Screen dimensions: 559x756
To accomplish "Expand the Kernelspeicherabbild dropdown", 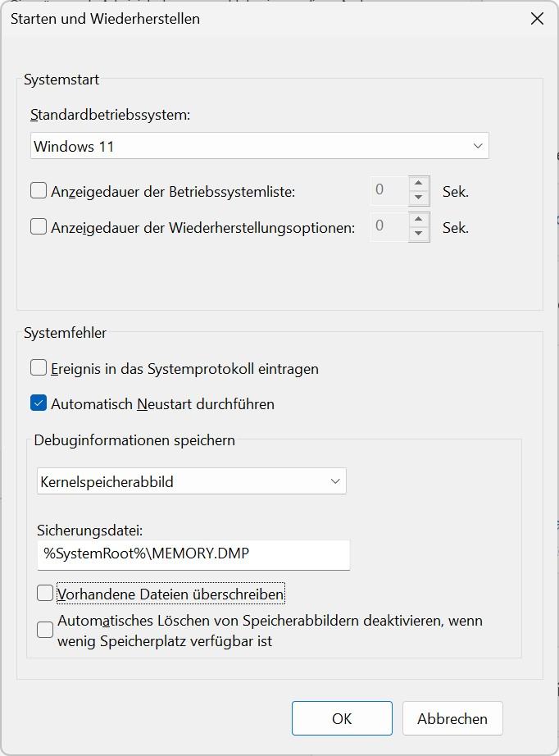I will [x=191, y=481].
